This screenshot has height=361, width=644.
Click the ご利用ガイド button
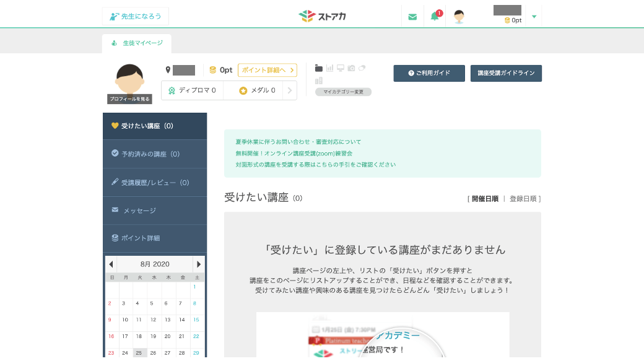click(x=429, y=73)
